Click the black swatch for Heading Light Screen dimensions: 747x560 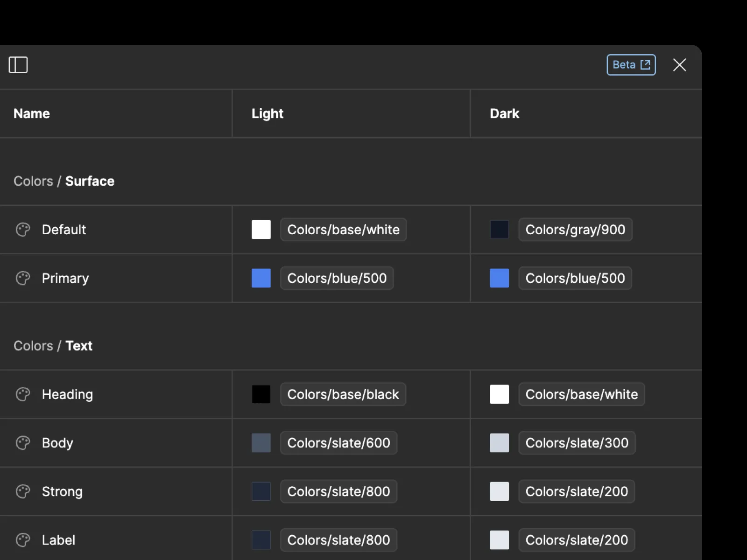pyautogui.click(x=261, y=394)
